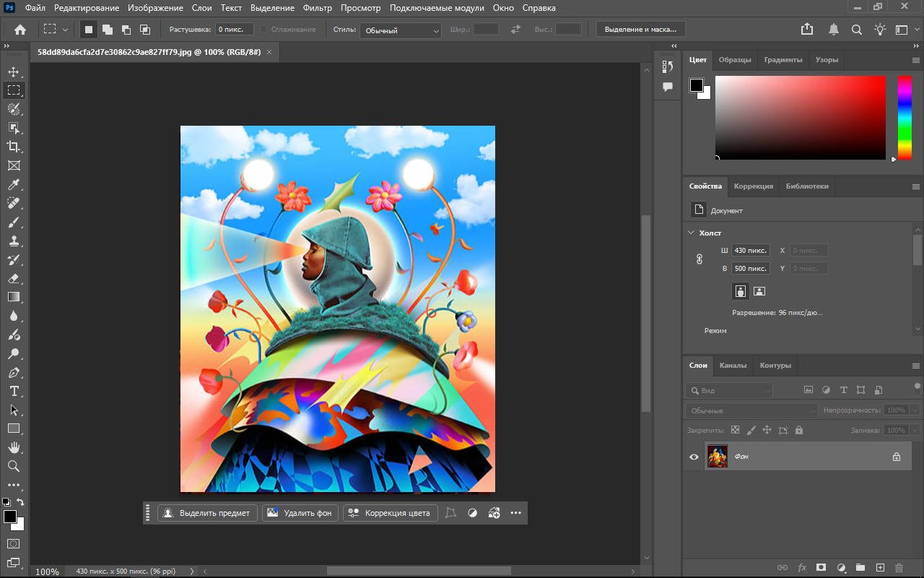Toggle the width-height link in Холст
The height and width of the screenshot is (578, 924).
699,259
